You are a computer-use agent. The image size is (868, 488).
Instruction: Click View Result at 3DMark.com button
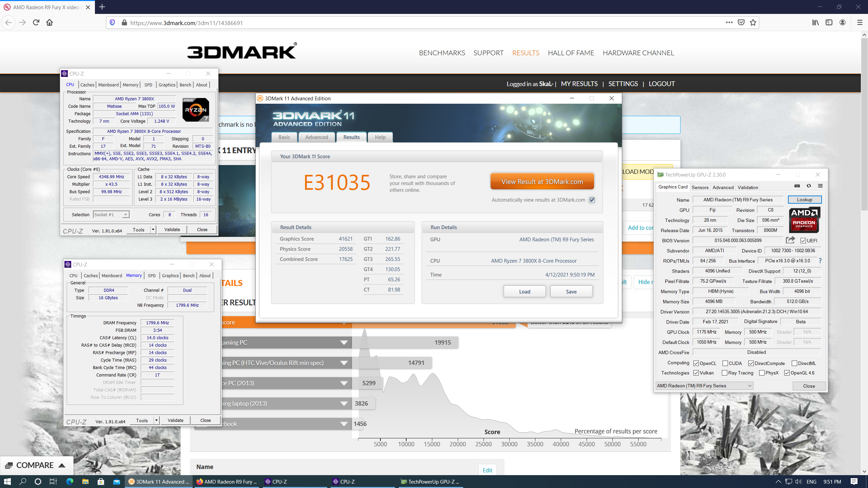(542, 182)
